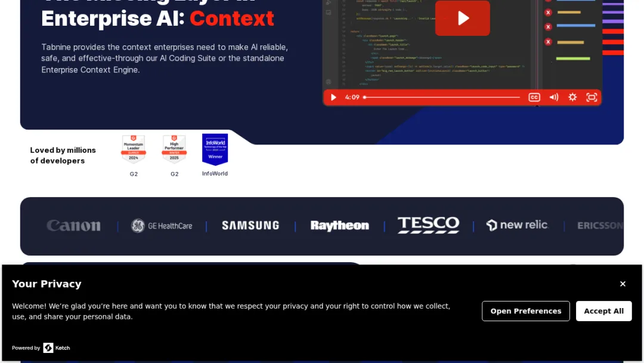
Task: Open Preferences in the privacy banner
Action: (x=526, y=311)
